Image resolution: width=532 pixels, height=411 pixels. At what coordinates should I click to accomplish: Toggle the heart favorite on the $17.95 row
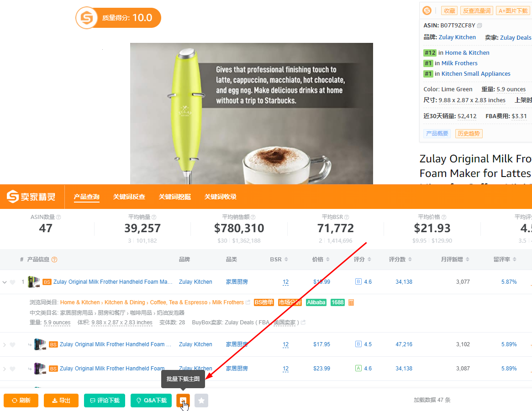pos(12,344)
